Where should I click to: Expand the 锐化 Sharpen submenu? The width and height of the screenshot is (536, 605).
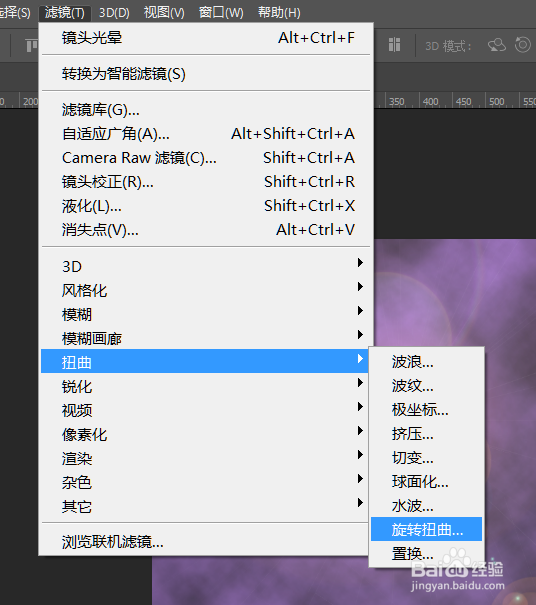206,386
